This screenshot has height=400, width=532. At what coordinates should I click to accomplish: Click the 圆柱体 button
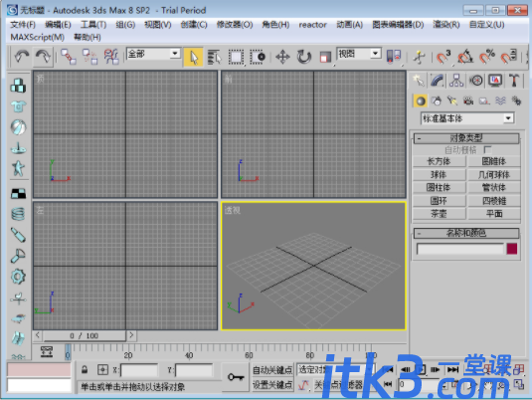tap(440, 187)
